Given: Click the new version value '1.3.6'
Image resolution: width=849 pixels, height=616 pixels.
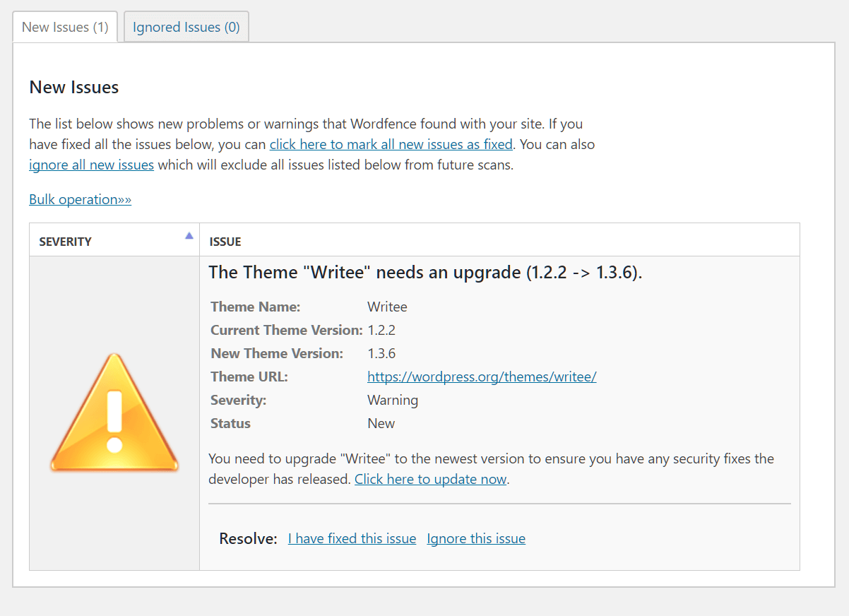Looking at the screenshot, I should coord(381,353).
